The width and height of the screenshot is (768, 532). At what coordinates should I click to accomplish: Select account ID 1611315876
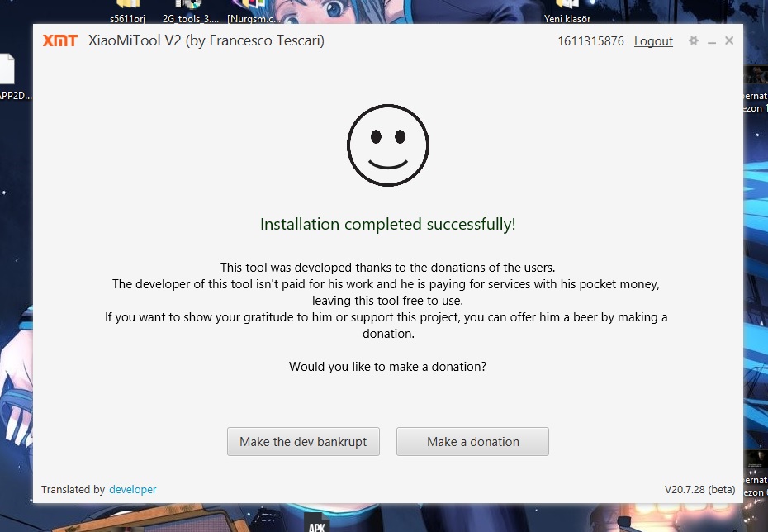click(590, 41)
